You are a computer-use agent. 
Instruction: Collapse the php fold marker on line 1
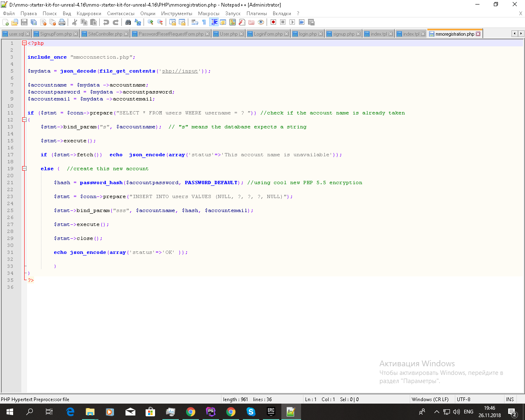(24, 43)
